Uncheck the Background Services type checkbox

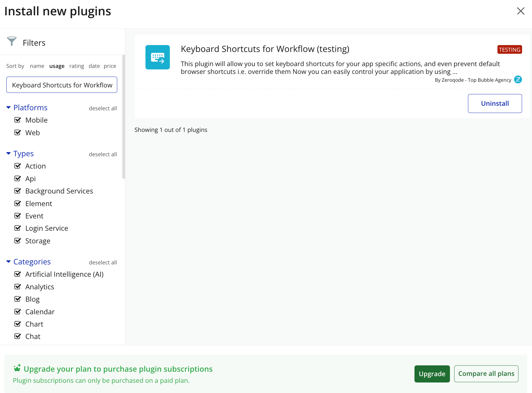click(x=18, y=191)
